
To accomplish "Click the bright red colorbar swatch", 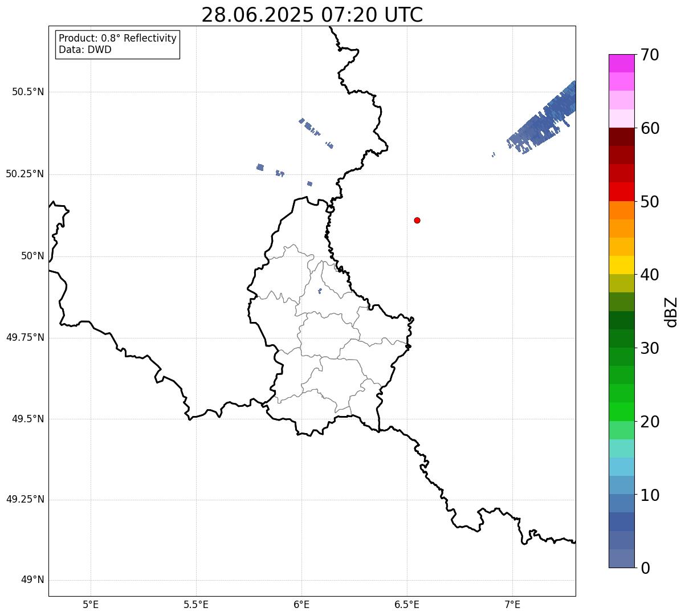I will click(621, 192).
